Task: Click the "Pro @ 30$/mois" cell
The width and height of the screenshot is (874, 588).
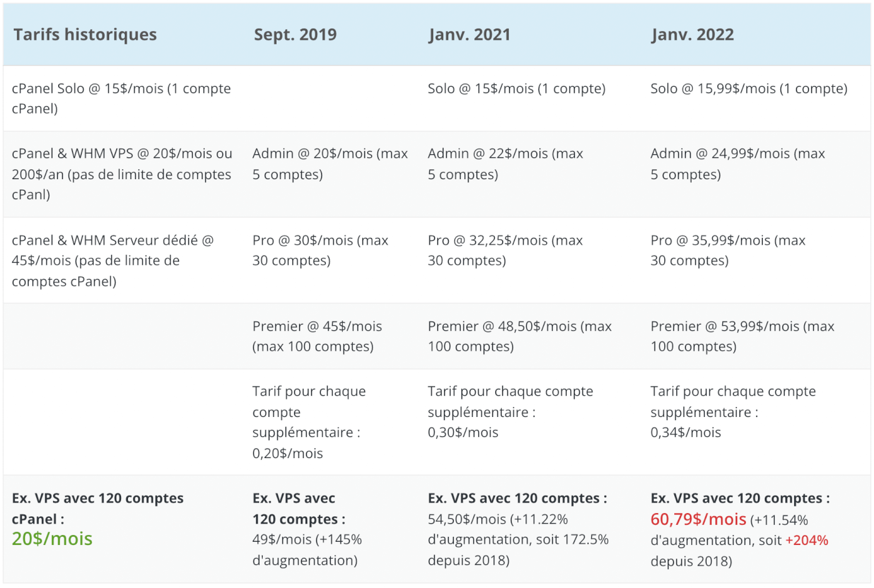Action: click(320, 250)
